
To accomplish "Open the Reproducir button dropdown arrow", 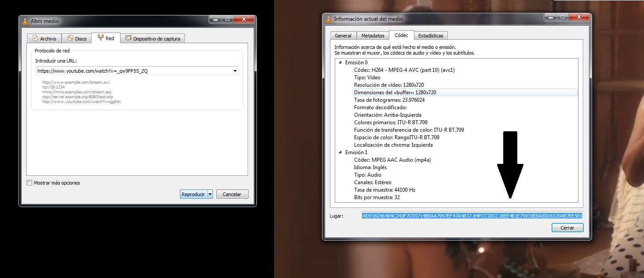I will coord(210,194).
